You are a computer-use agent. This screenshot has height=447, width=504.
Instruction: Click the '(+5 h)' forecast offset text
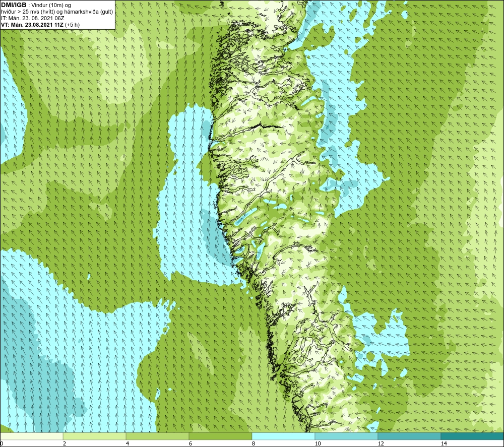pyautogui.click(x=72, y=25)
